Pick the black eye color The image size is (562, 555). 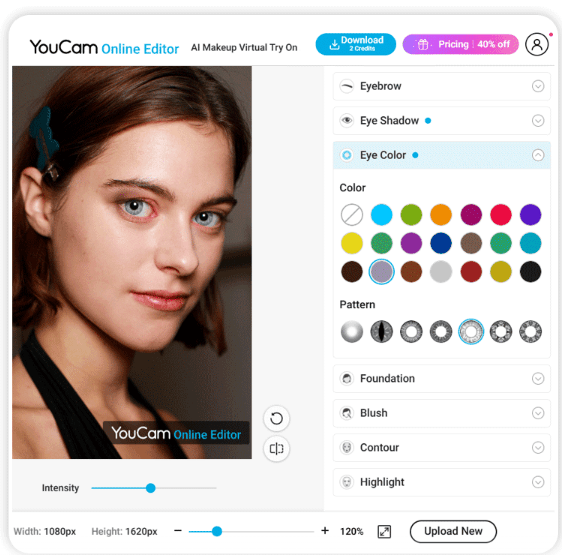(x=530, y=271)
